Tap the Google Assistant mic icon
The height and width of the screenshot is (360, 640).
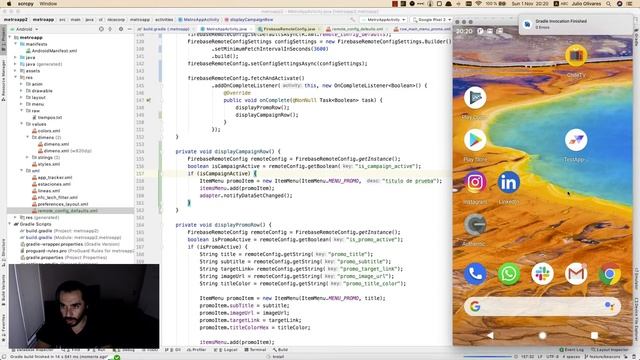click(x=609, y=306)
